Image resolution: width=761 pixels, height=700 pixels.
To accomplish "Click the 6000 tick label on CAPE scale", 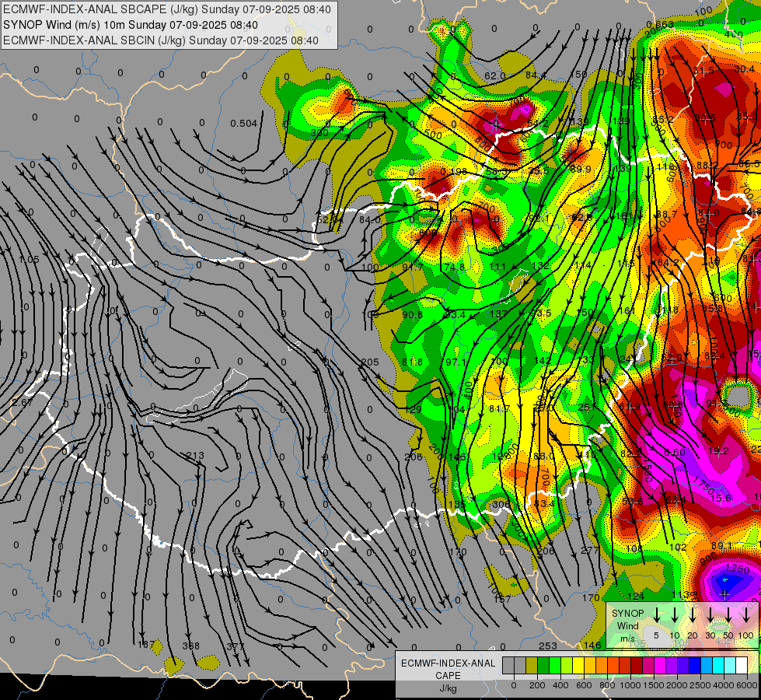I will pyautogui.click(x=748, y=685).
